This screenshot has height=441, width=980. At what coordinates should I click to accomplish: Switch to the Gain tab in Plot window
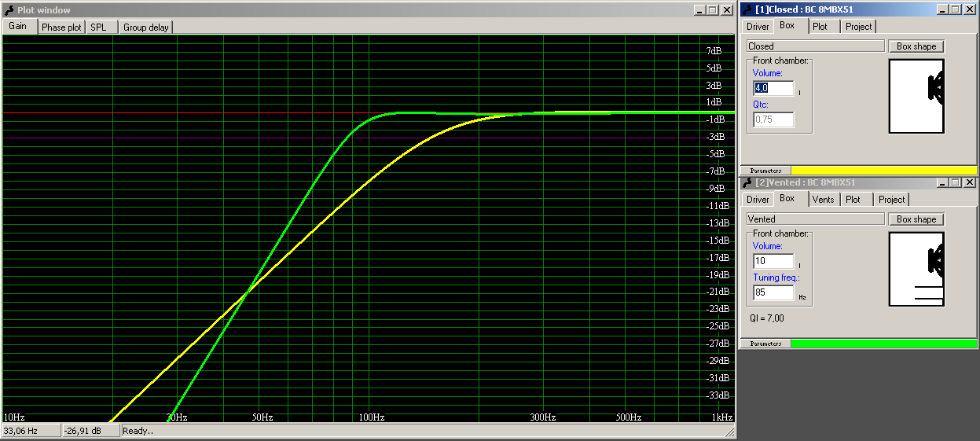pyautogui.click(x=18, y=26)
